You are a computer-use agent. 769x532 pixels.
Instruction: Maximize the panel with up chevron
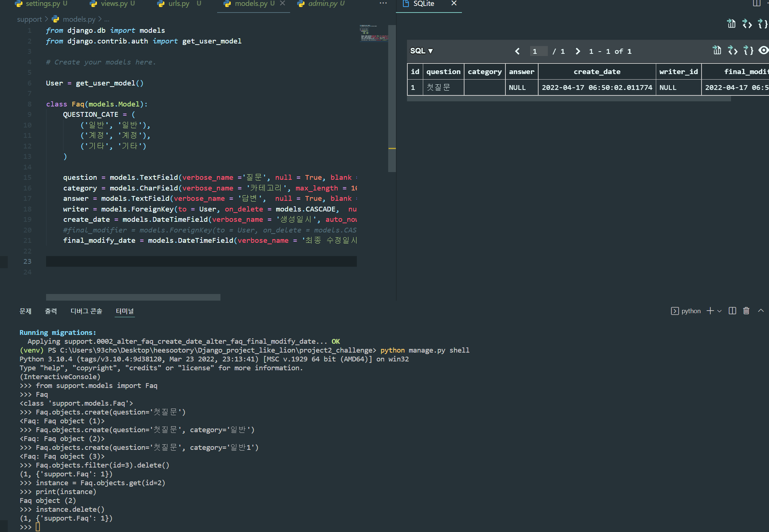pyautogui.click(x=761, y=311)
